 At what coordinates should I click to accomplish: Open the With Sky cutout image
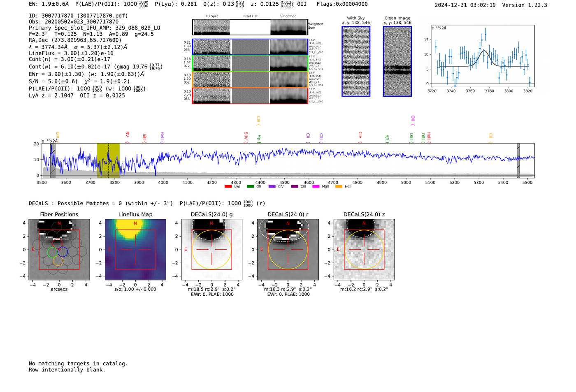click(356, 61)
